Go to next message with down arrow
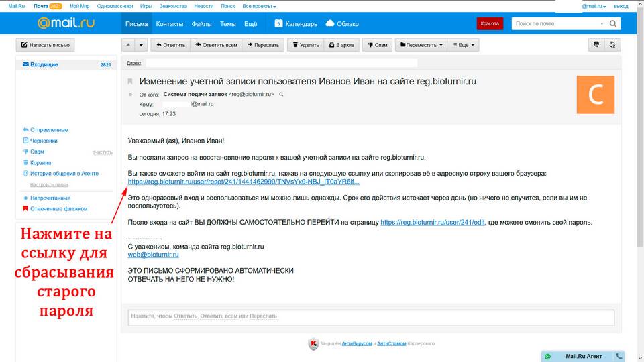 click(141, 45)
